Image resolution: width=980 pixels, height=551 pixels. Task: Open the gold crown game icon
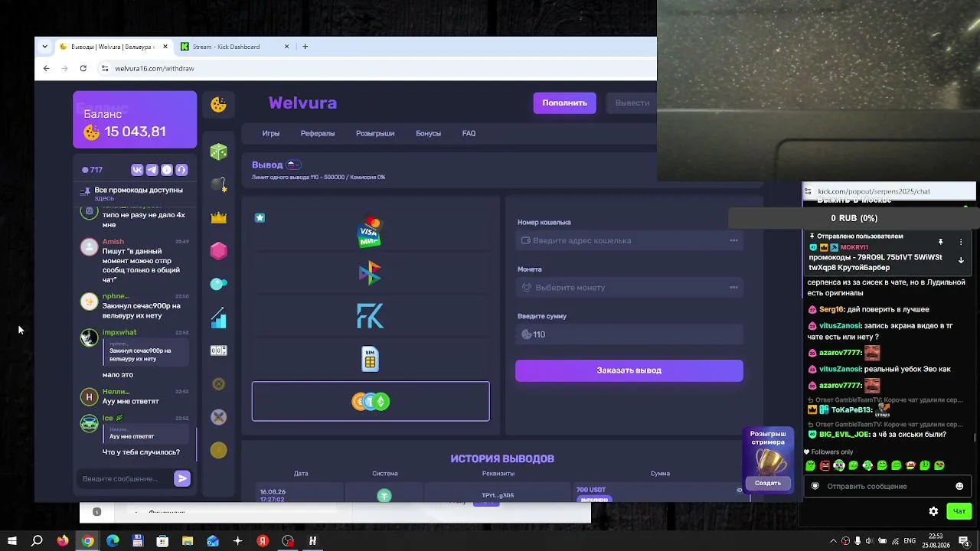click(219, 218)
